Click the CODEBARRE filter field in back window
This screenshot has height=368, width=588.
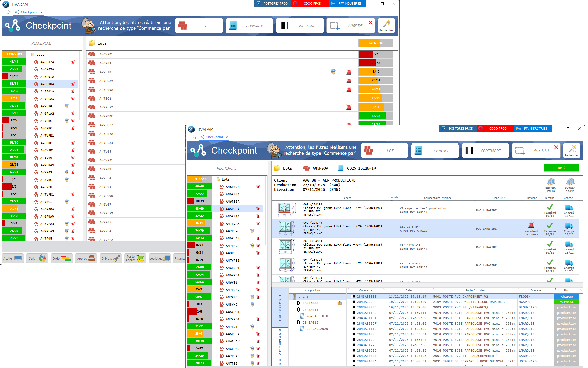pyautogui.click(x=305, y=26)
